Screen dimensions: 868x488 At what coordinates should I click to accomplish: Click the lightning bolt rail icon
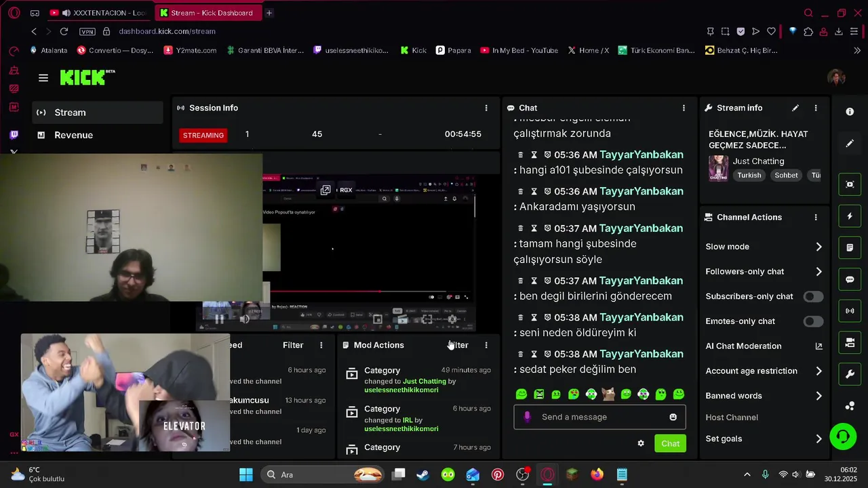pyautogui.click(x=850, y=216)
